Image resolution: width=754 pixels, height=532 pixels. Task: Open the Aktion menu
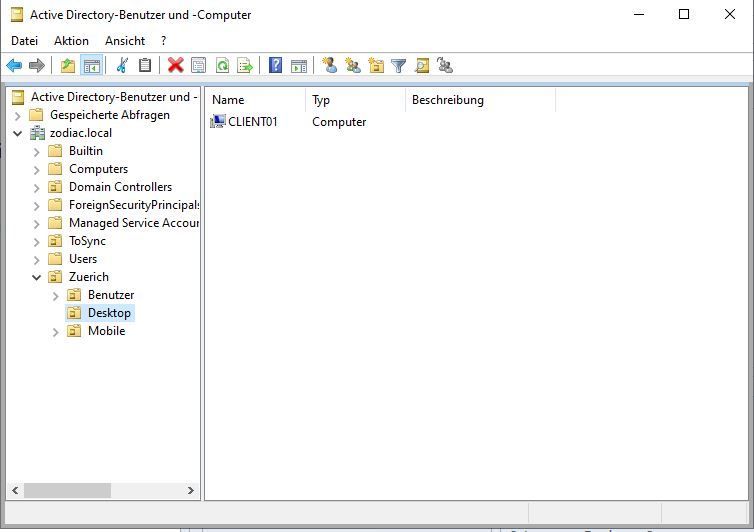(x=71, y=41)
